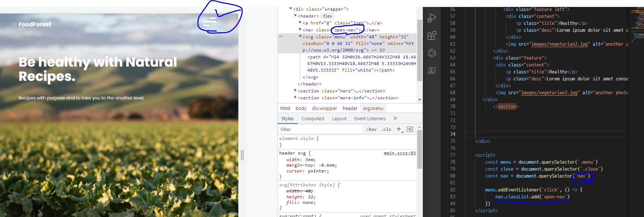Select html in the breadcrumb trail
Viewport: 644px width, 217px height.
click(285, 108)
